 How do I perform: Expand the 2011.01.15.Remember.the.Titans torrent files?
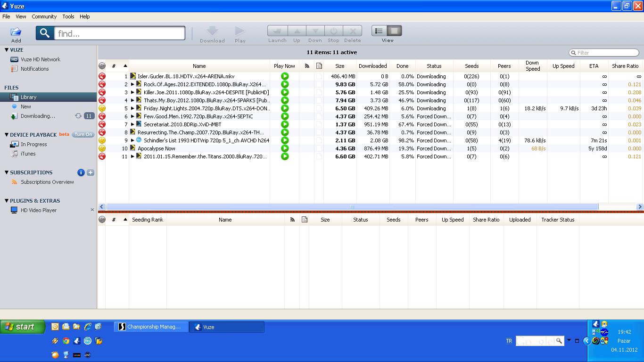click(132, 156)
